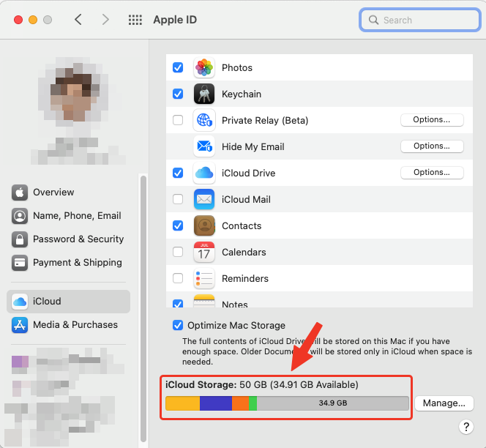
Task: Click the sidebar vertical scrollbar
Action: (x=143, y=309)
